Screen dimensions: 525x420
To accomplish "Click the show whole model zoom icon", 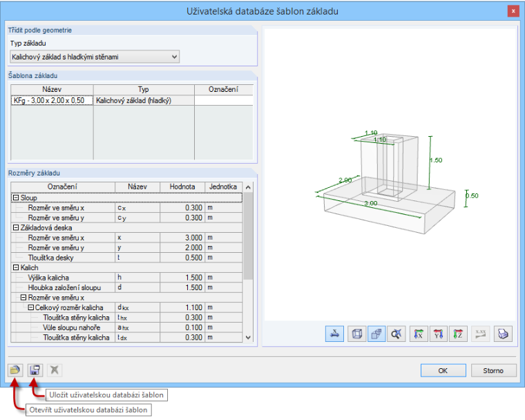I will [x=396, y=334].
